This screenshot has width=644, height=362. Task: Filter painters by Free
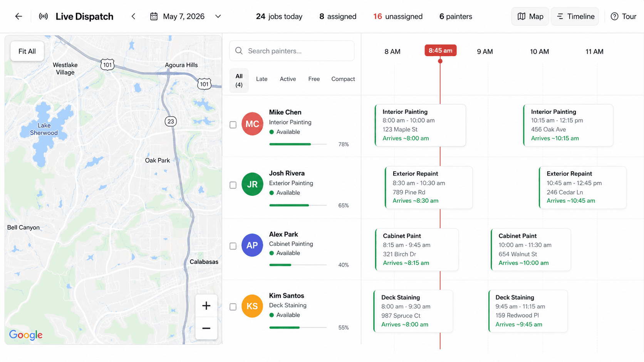click(x=314, y=79)
